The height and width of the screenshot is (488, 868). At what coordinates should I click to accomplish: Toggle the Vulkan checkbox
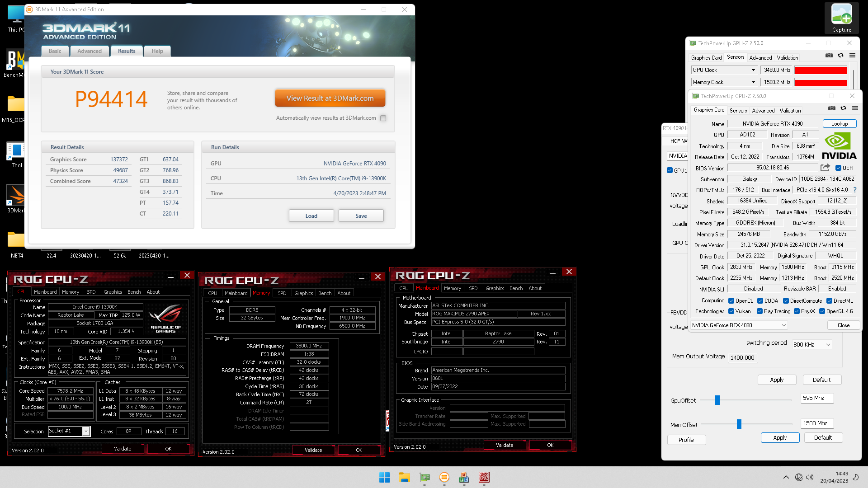(x=731, y=311)
